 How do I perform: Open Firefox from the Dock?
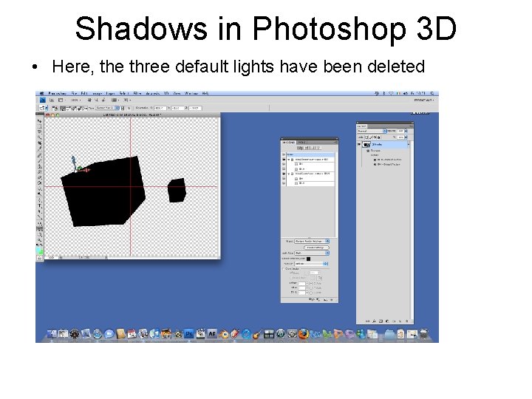(304, 334)
